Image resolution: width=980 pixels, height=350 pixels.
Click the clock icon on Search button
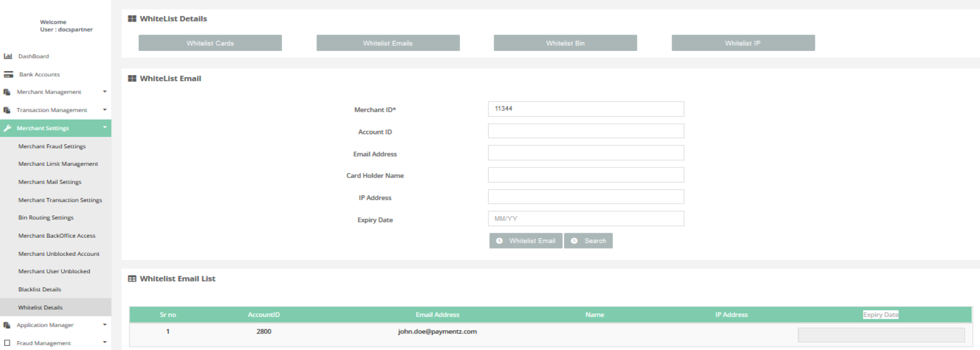point(574,241)
